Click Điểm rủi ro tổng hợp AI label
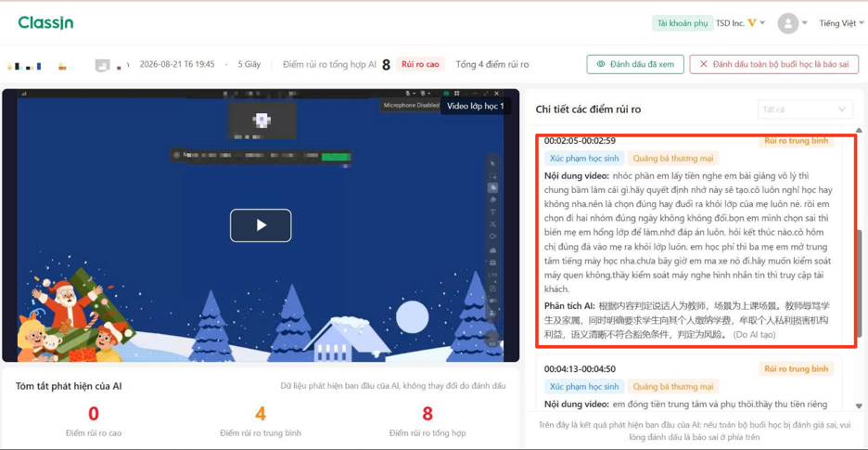The image size is (868, 450). point(330,64)
